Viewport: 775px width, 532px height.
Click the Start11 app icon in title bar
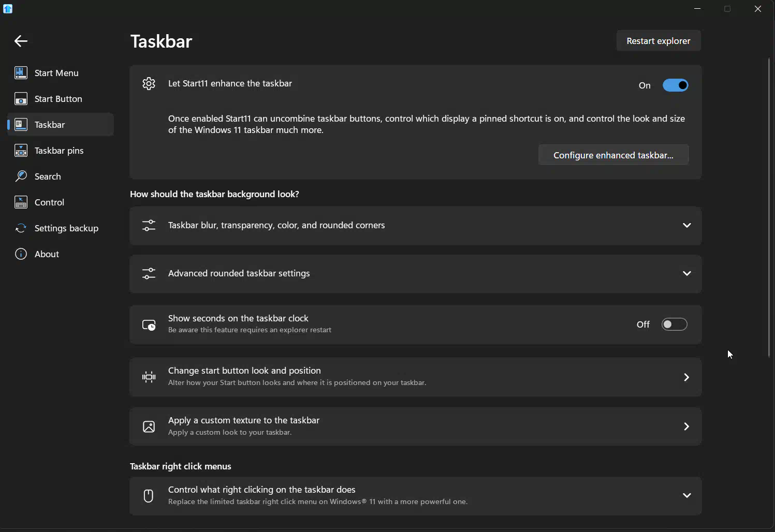8,9
